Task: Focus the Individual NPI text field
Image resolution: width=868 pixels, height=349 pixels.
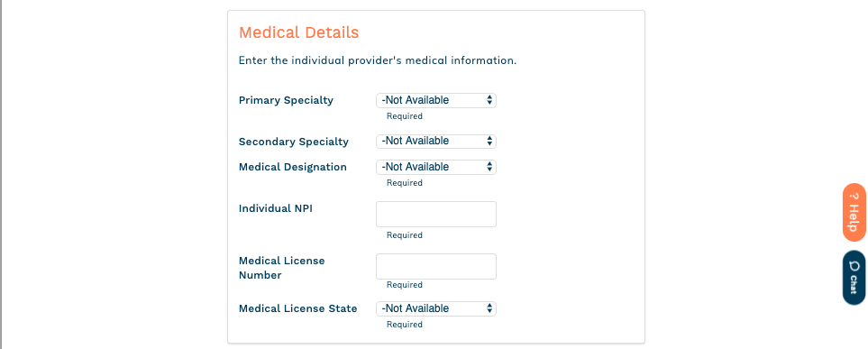Action: 436,214
